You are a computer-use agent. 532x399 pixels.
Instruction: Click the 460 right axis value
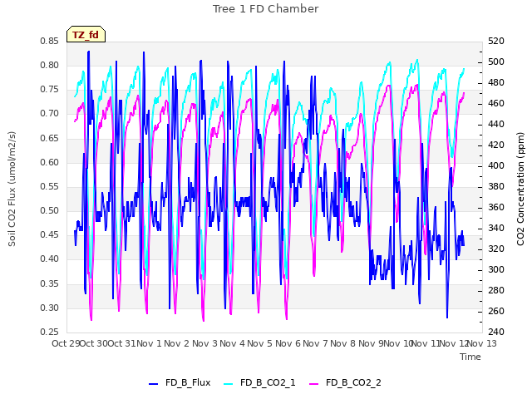pos(496,103)
